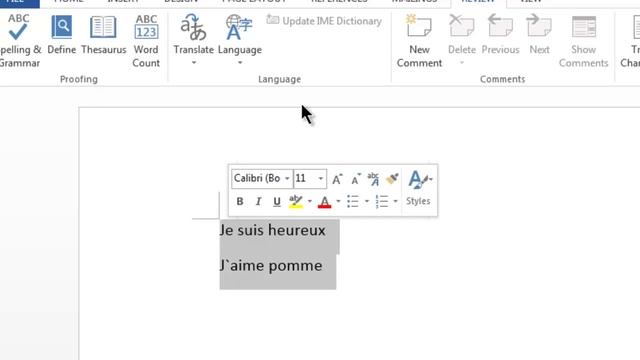Go to the Previous comment
Screen dimensions: 640x360
(x=500, y=35)
